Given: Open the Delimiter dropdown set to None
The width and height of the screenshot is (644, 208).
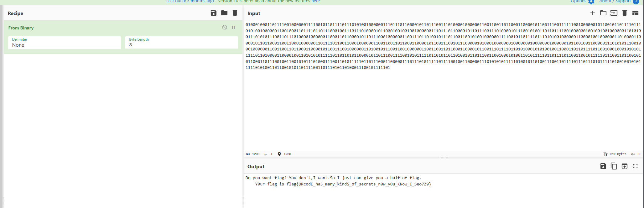Looking at the screenshot, I should (x=64, y=43).
